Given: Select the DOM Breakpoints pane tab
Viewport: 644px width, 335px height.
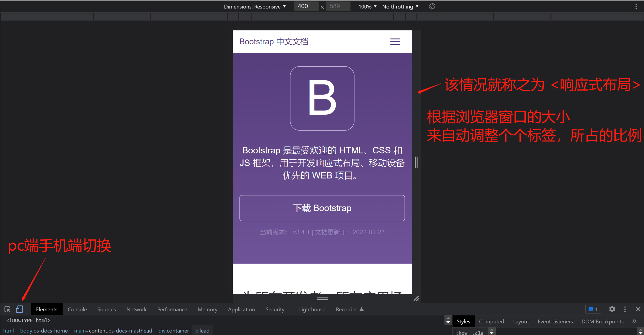Looking at the screenshot, I should pos(602,321).
